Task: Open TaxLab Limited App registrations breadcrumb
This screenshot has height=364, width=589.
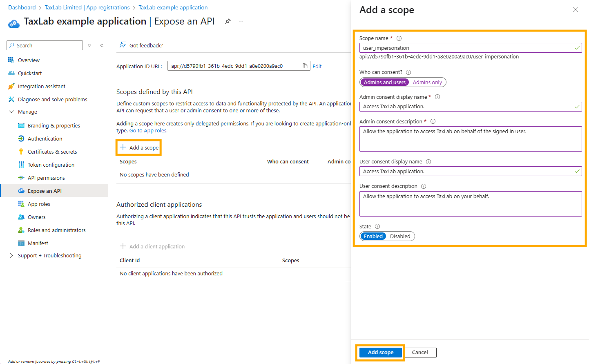Action: [87, 7]
